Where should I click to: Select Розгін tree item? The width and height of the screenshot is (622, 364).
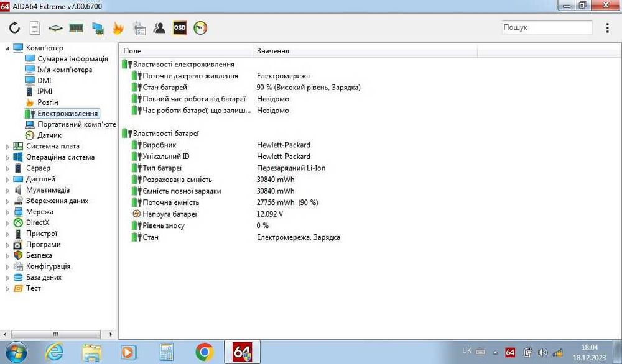click(48, 102)
